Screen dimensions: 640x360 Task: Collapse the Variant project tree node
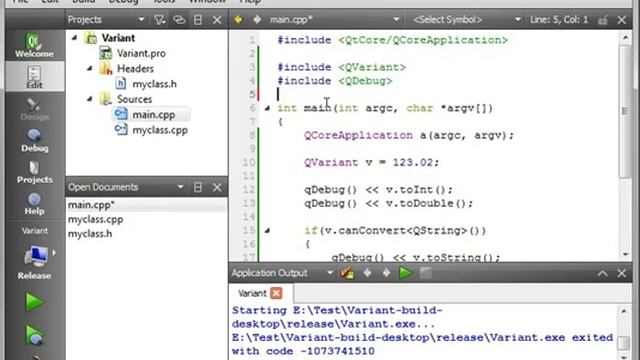(74, 38)
